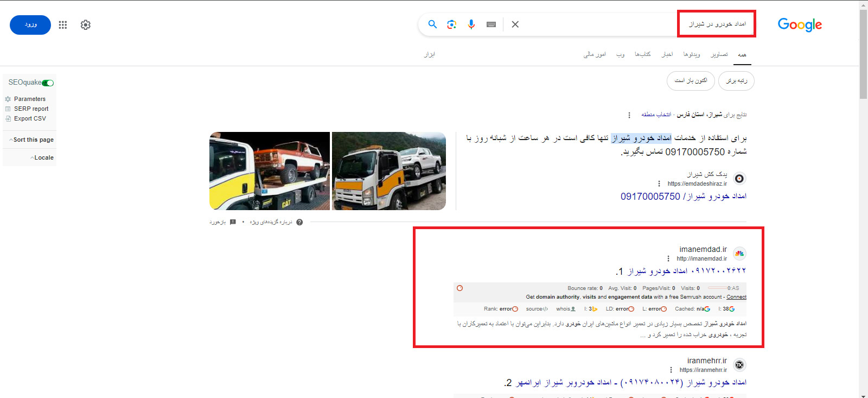Click Pages/Visit: 0 value
The image size is (868, 398).
pyautogui.click(x=659, y=288)
